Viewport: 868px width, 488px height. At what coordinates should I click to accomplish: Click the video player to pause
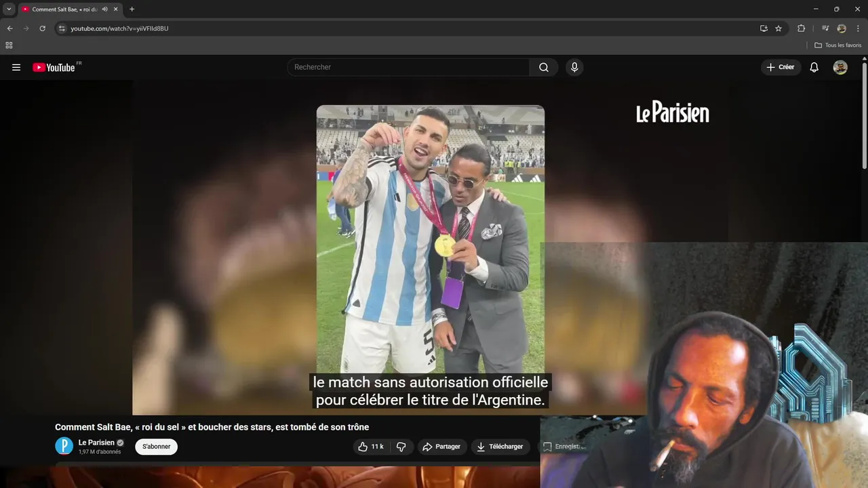pyautogui.click(x=430, y=247)
